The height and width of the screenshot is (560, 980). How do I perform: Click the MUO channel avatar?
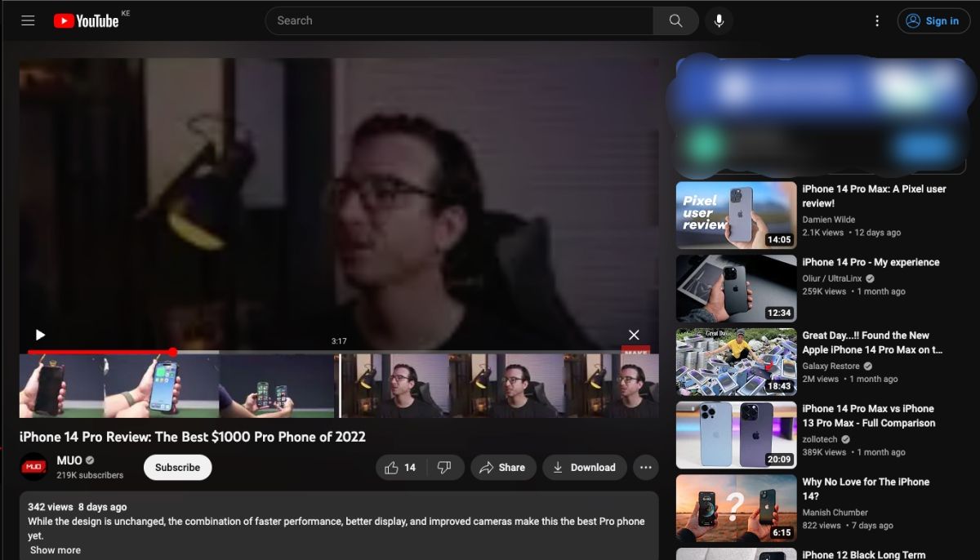click(x=33, y=465)
